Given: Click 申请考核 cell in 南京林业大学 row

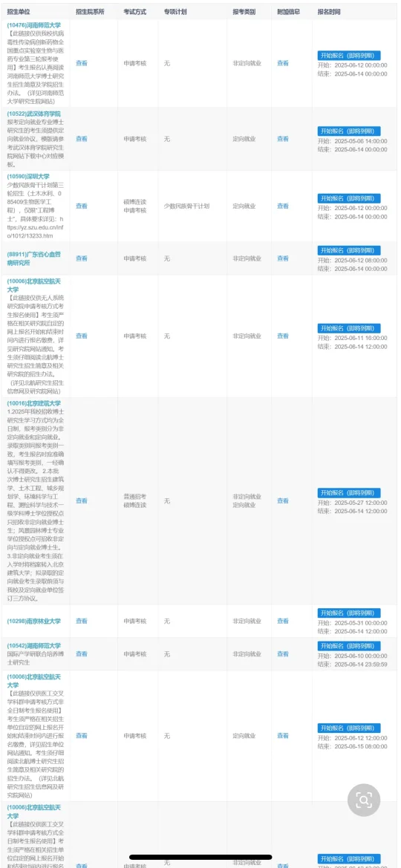Looking at the screenshot, I should point(134,621).
